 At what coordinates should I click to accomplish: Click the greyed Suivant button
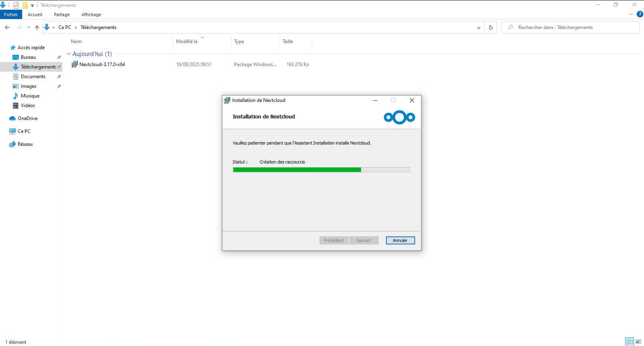tap(364, 240)
